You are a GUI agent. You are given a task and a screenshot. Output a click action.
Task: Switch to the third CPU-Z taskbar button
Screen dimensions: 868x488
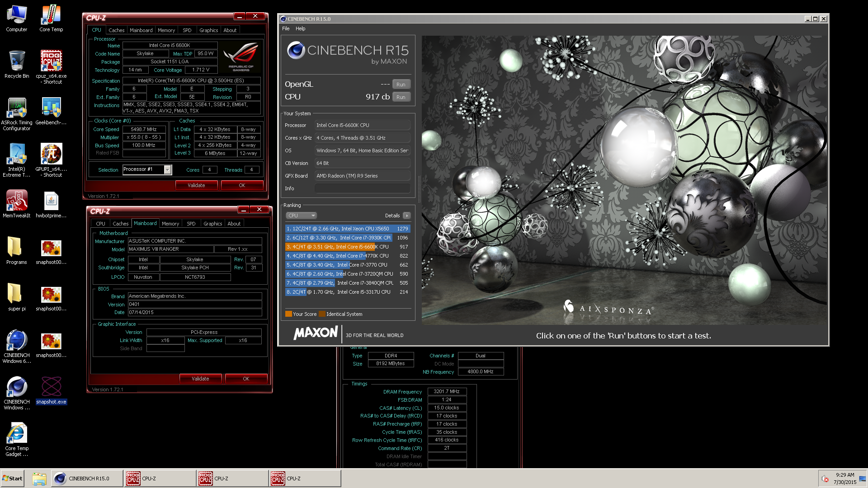tap(304, 479)
